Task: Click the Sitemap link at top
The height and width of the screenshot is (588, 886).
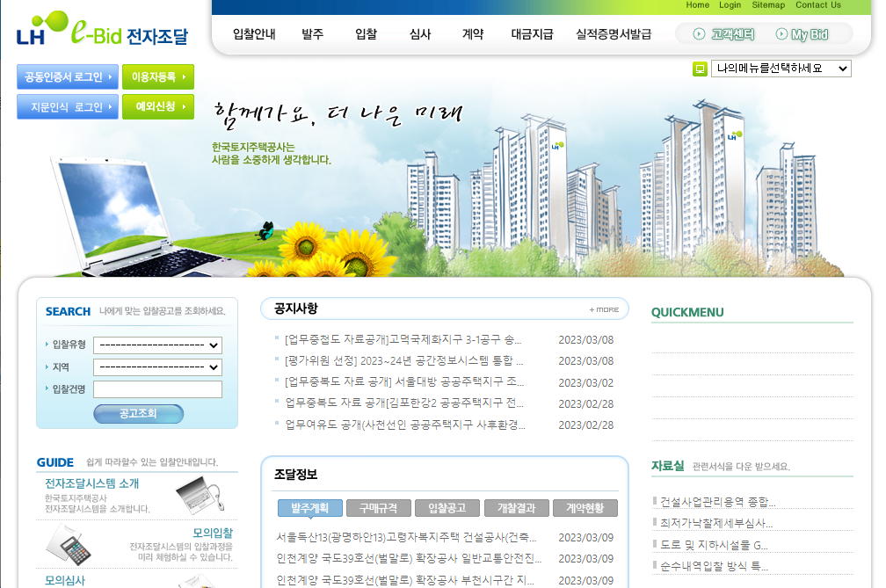Action: coord(768,5)
